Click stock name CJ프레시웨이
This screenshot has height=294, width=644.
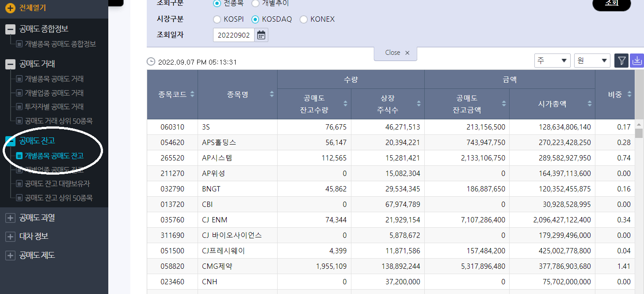coord(223,251)
